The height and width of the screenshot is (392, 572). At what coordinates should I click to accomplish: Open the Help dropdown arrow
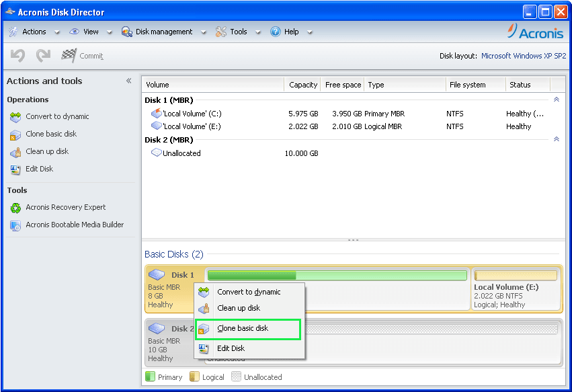click(x=309, y=32)
